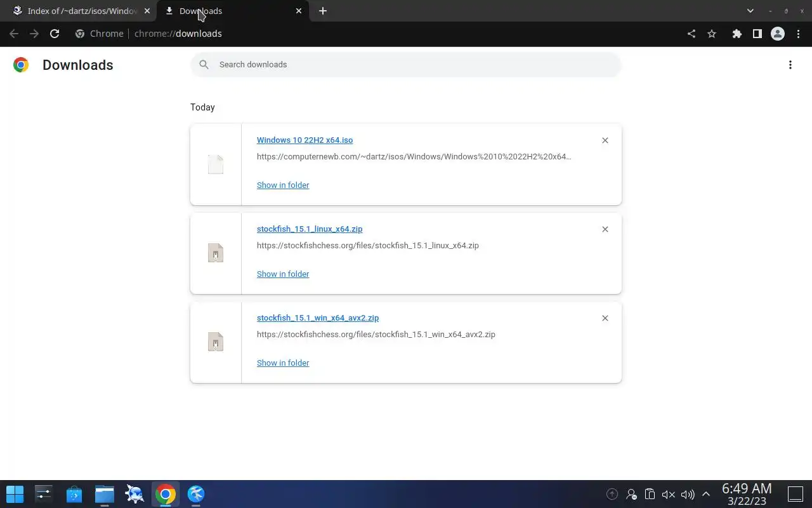
Task: Close the Downloads tab
Action: tap(299, 11)
